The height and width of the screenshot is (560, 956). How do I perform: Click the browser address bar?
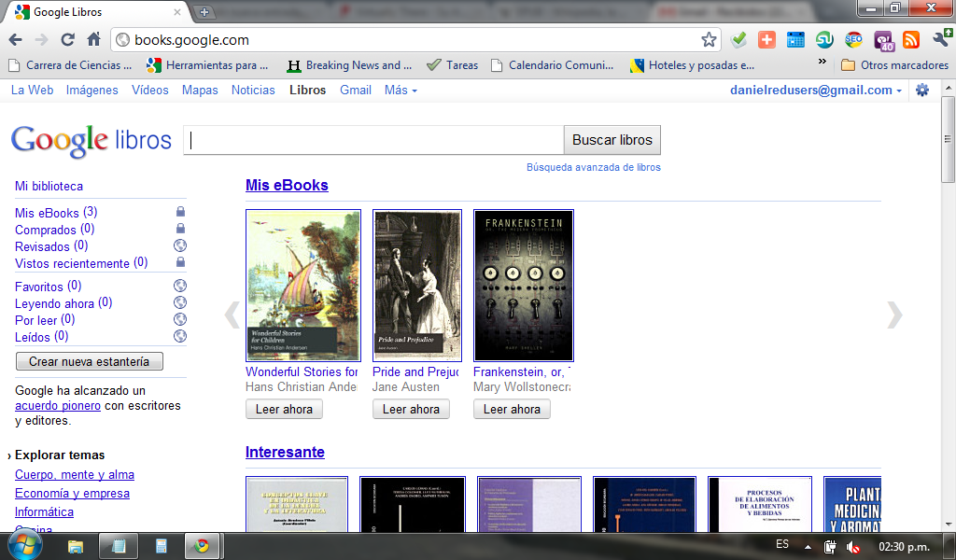coord(415,40)
